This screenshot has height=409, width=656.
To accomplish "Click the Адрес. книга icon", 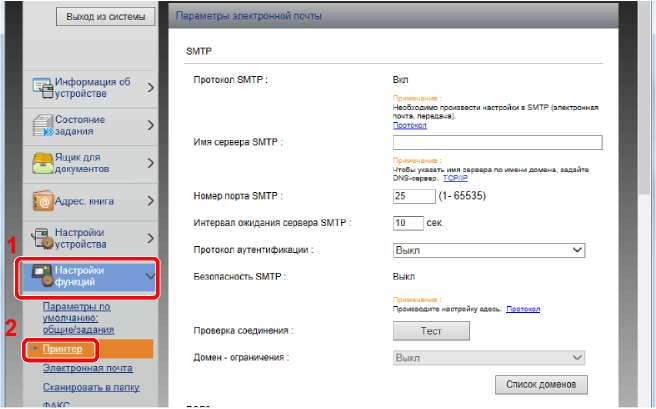I will click(41, 201).
